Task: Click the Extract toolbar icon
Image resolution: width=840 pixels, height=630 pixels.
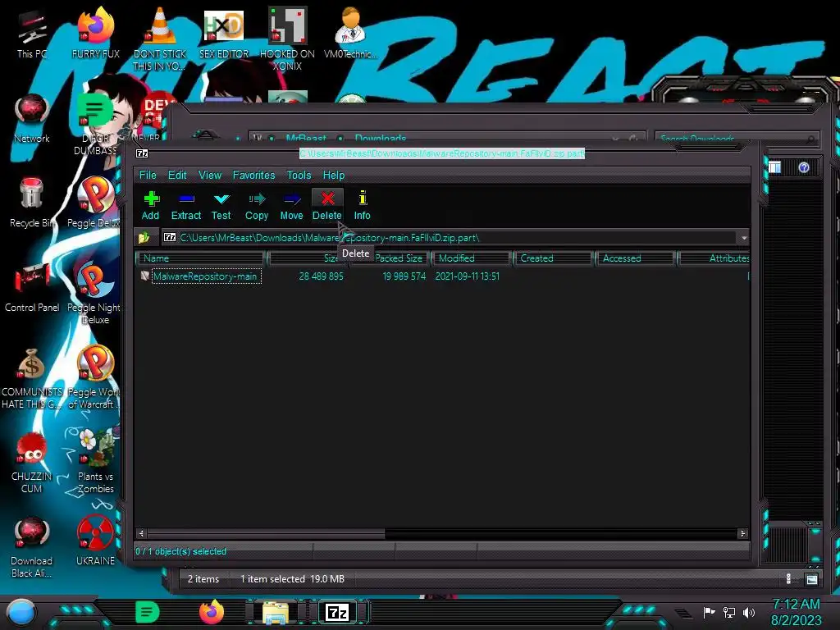Action: [186, 205]
